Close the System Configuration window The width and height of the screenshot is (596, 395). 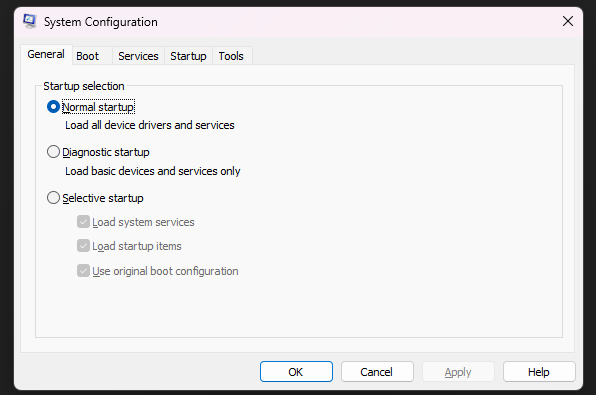[567, 21]
